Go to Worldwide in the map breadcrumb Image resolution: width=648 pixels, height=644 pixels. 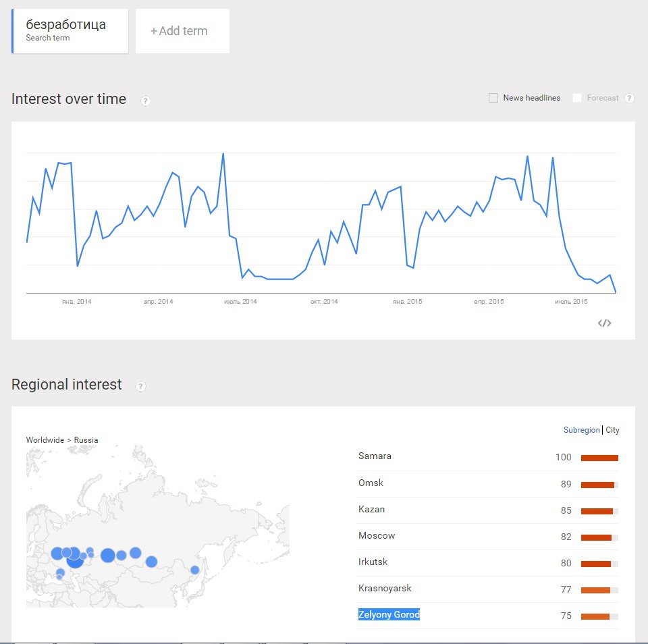coord(45,440)
